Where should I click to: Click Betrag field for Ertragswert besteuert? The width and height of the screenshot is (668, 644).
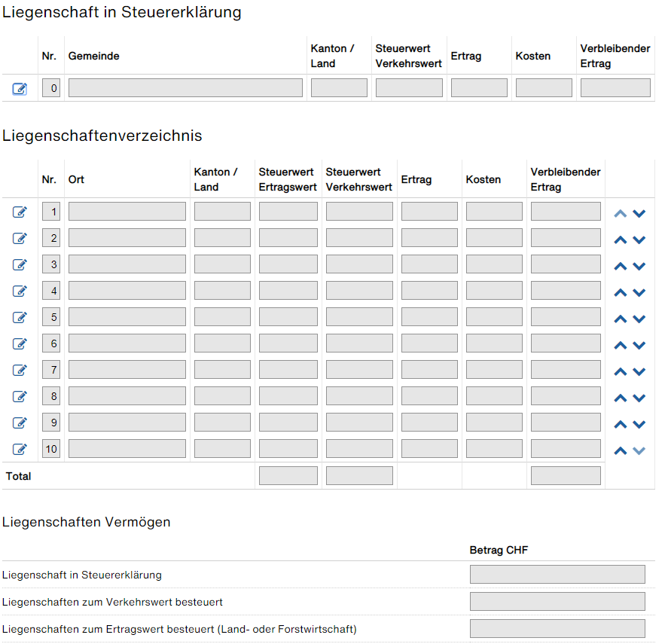tap(557, 629)
